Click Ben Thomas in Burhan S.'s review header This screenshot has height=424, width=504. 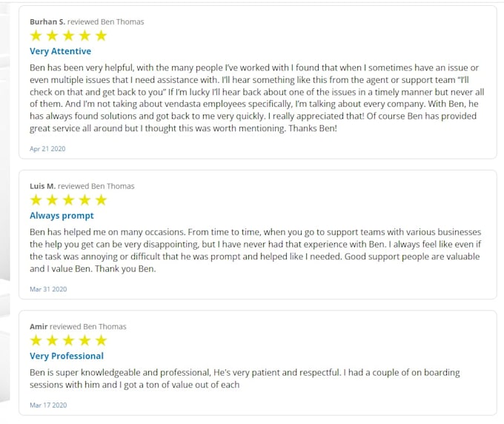122,21
